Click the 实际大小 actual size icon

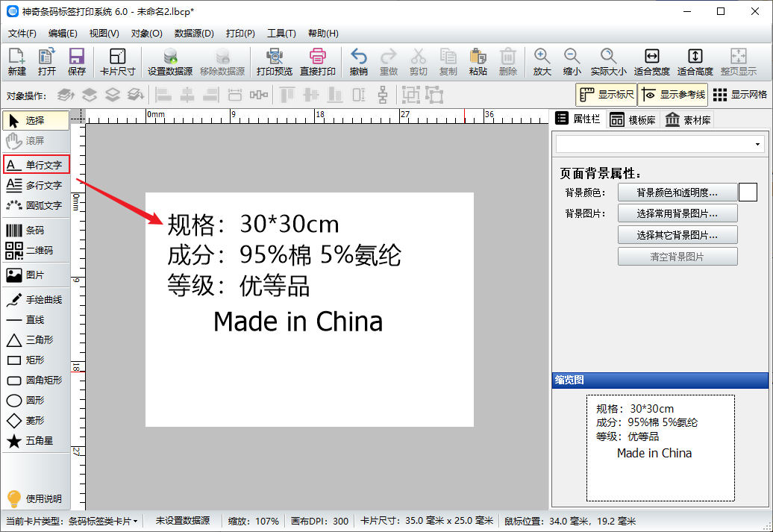[x=608, y=62]
